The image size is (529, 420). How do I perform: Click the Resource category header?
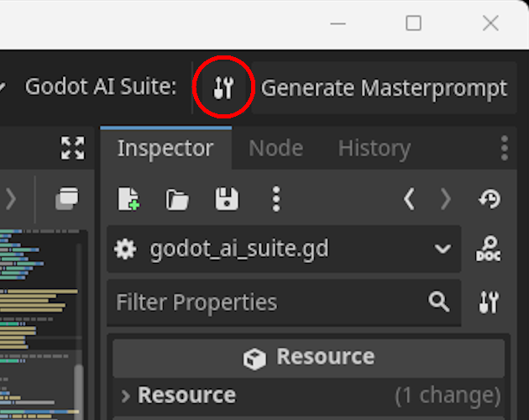click(x=309, y=357)
